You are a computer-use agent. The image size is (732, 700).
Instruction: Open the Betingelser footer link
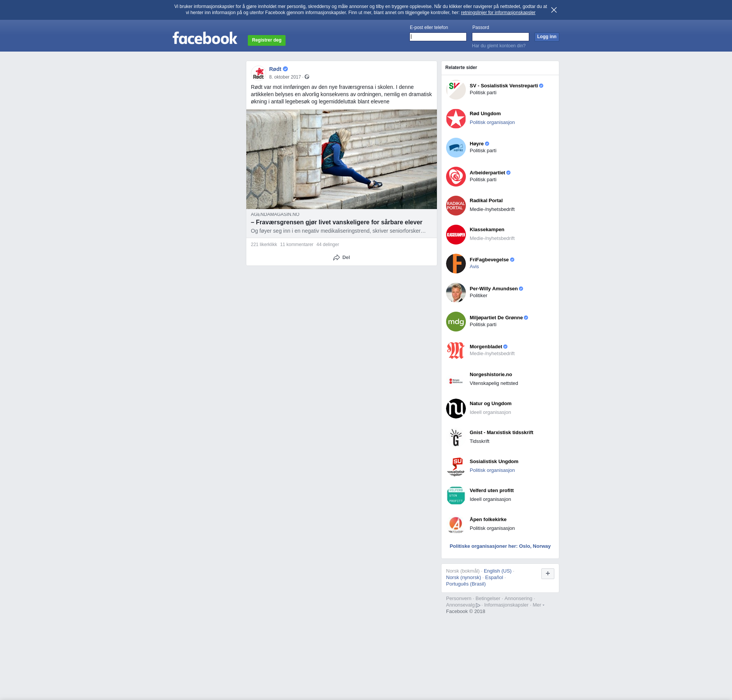pyautogui.click(x=488, y=599)
